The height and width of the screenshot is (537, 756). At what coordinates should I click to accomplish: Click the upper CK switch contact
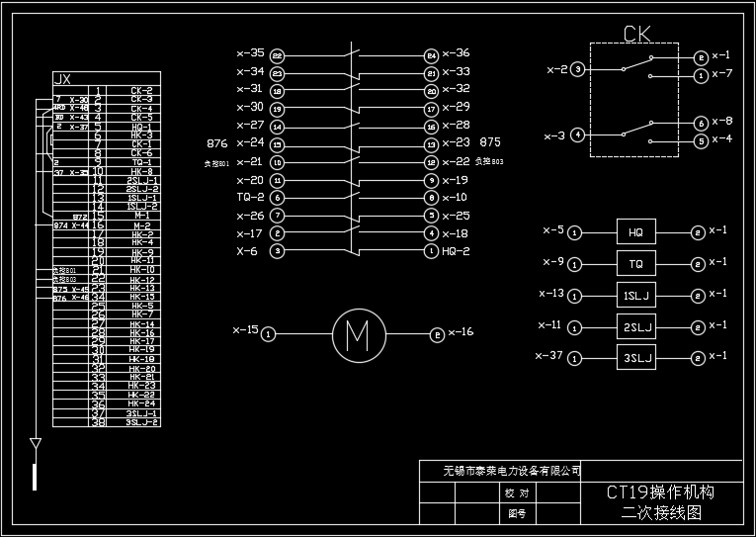(637, 65)
